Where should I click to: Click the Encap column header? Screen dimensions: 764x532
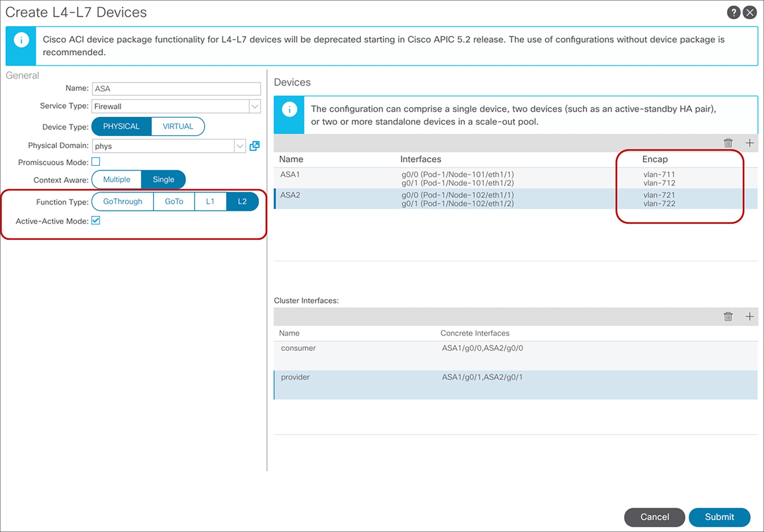tap(655, 159)
